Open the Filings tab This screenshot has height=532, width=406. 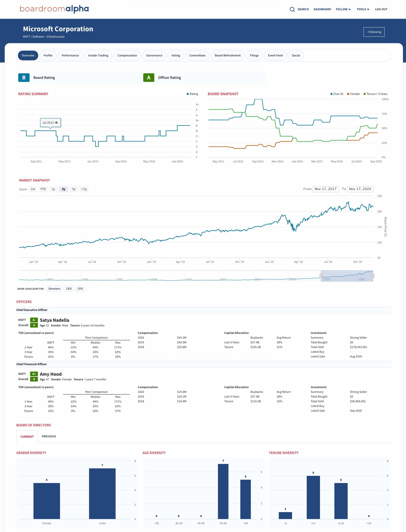pos(254,55)
